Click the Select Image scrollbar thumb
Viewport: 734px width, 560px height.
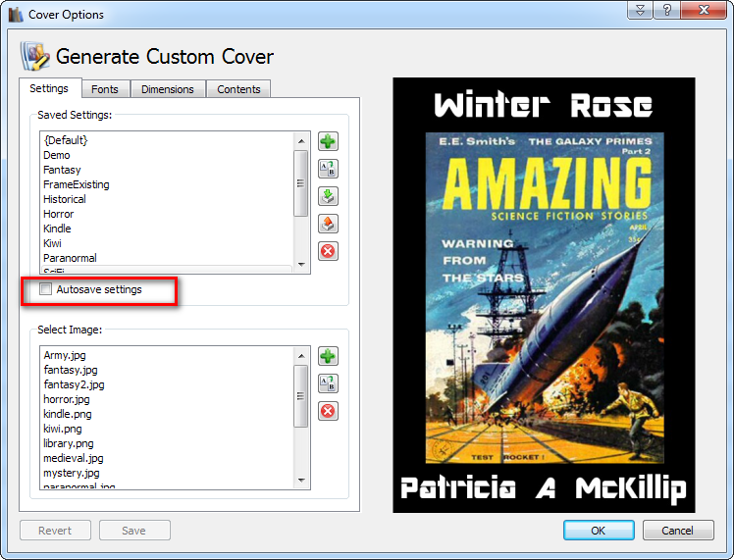click(x=301, y=396)
